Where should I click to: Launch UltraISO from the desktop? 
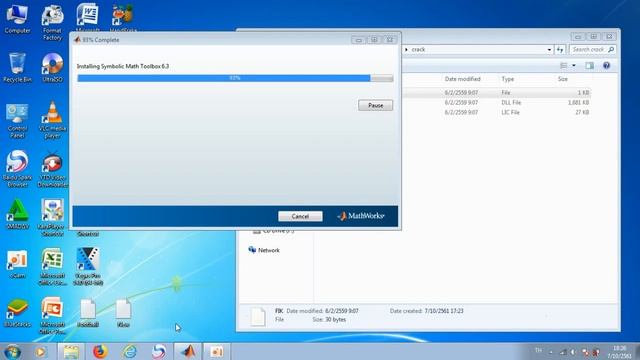(52, 68)
